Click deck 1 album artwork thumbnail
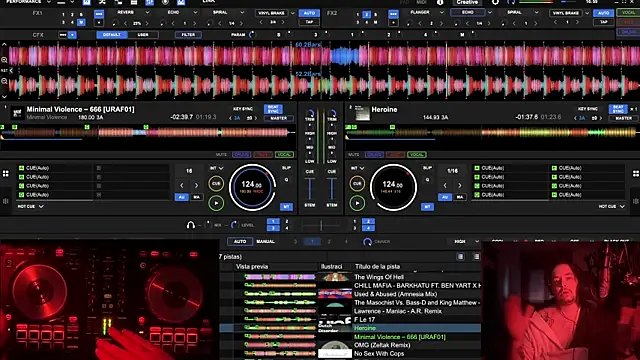 [x=17, y=113]
